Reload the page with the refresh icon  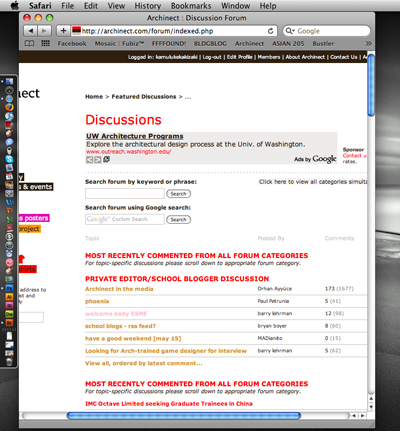point(271,31)
